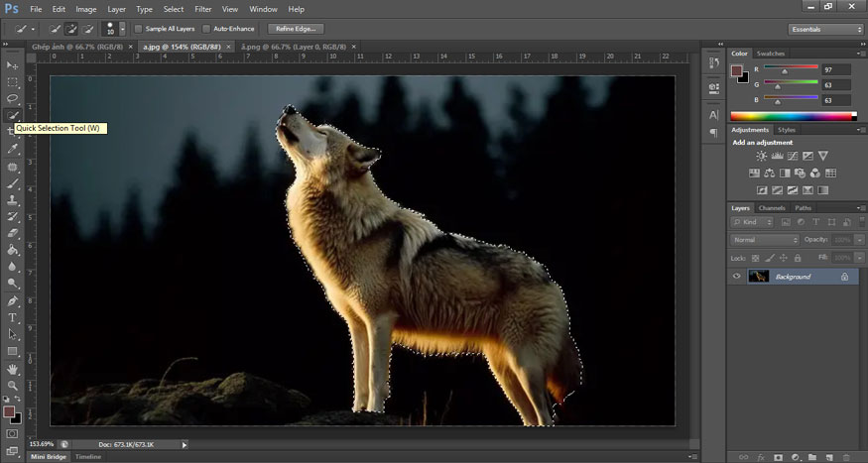
Task: Enable the Sample All Layers checkbox
Action: pyautogui.click(x=138, y=29)
